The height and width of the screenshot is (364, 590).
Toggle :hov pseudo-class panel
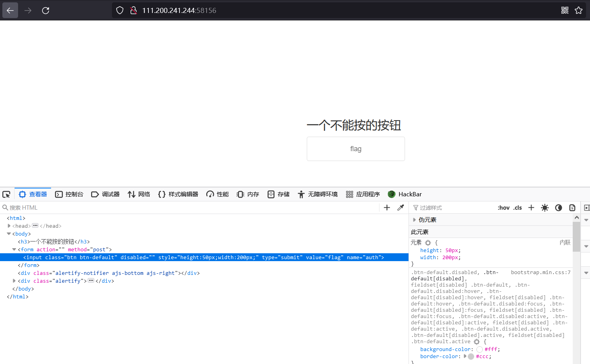pos(504,208)
